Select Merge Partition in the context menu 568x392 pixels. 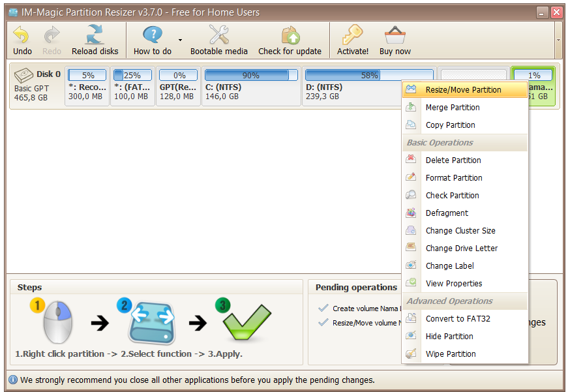coord(452,108)
